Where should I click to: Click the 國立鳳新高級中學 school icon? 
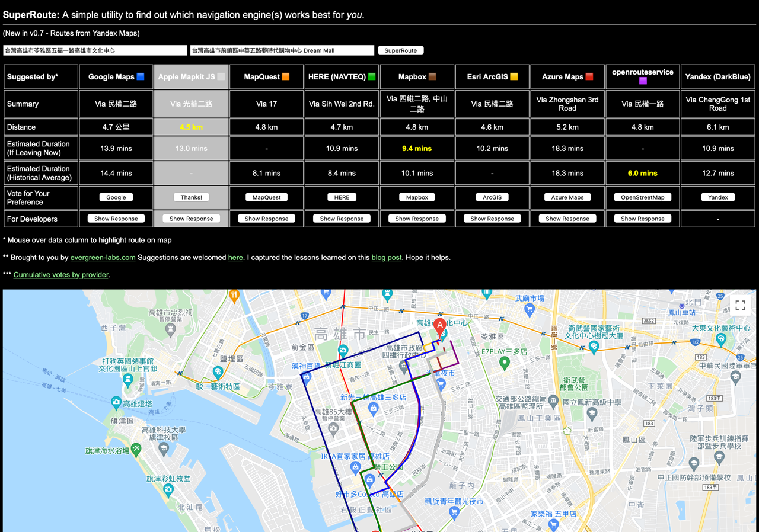[591, 413]
